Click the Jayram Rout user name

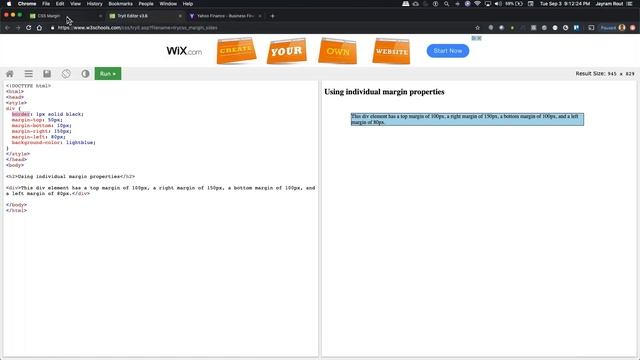point(609,4)
